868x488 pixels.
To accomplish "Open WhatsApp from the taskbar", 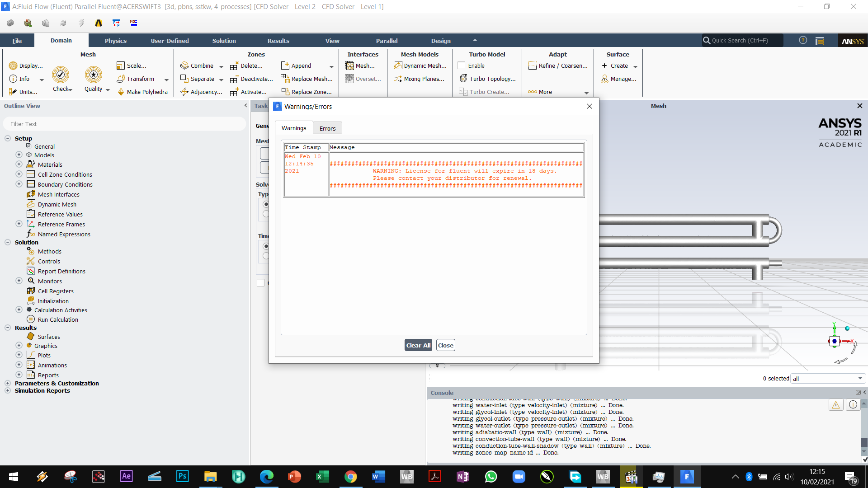I will pos(491,476).
